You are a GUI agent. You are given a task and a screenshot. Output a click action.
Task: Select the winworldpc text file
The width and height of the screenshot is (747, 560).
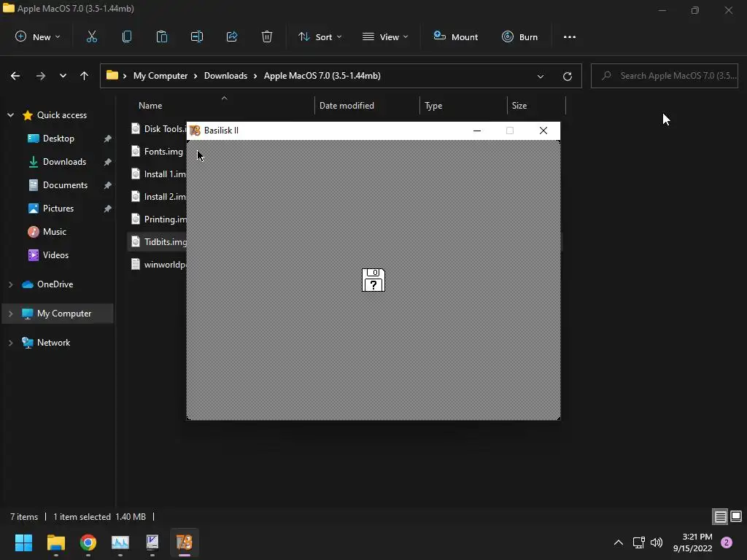click(158, 264)
